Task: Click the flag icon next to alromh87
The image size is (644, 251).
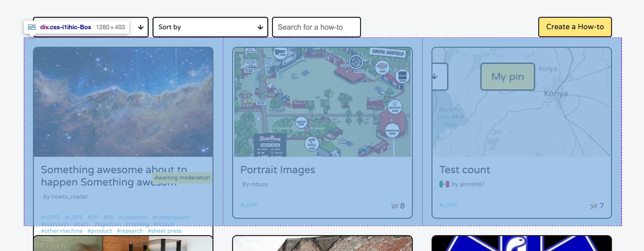Action: [444, 184]
